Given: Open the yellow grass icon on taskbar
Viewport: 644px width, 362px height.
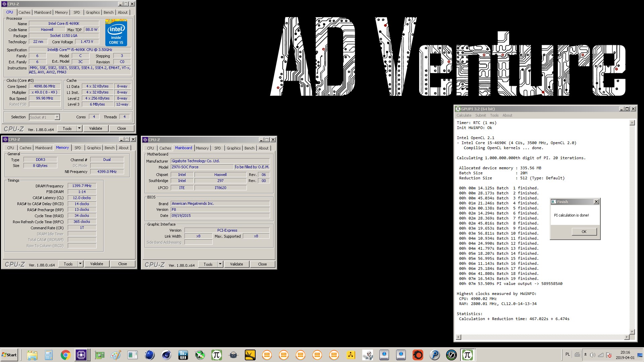Looking at the screenshot, I should click(250, 355).
